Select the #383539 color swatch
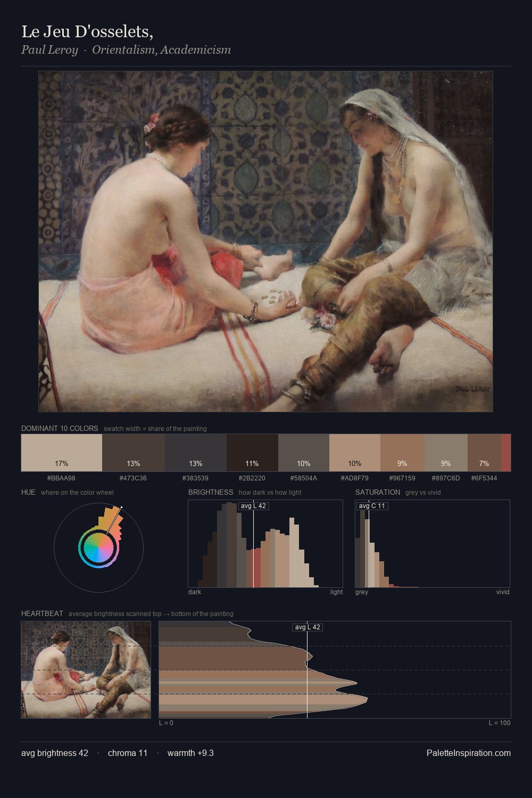This screenshot has height=798, width=532. coord(196,453)
